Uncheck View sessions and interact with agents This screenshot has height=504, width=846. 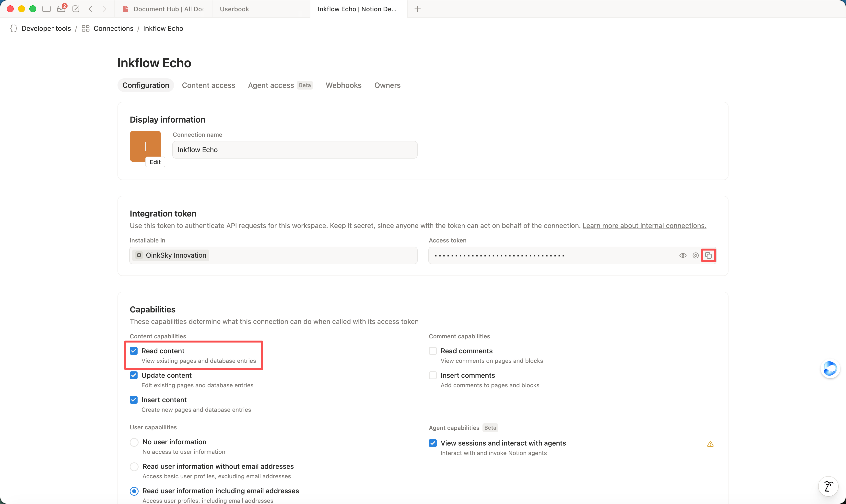433,443
